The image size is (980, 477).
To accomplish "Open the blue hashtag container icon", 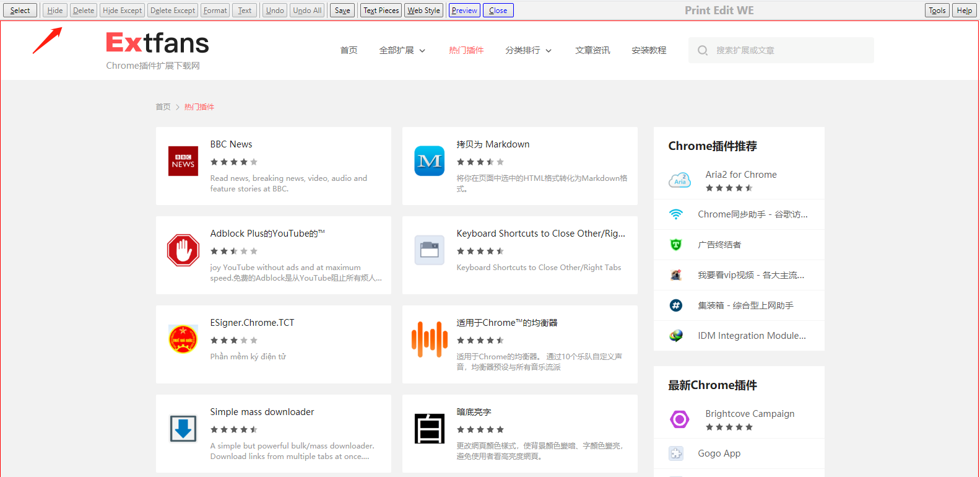I will [676, 305].
